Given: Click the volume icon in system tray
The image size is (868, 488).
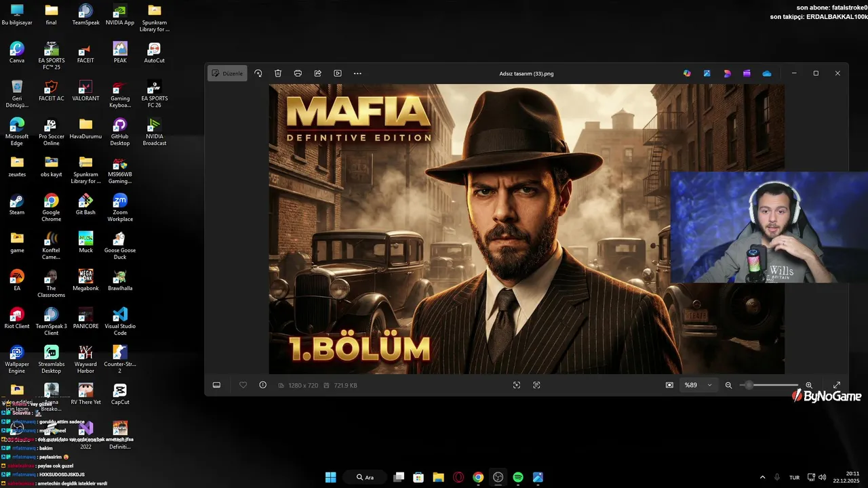Looking at the screenshot, I should (822, 477).
